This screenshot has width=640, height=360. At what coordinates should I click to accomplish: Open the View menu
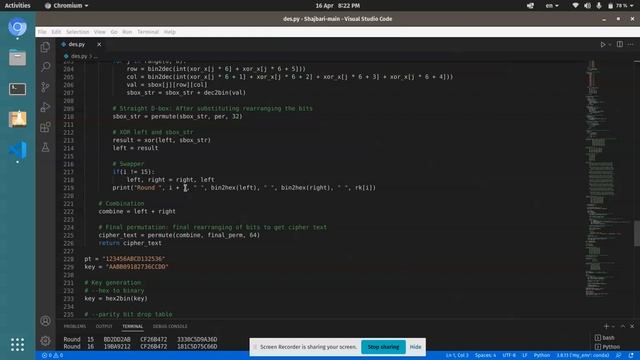[x=99, y=32]
